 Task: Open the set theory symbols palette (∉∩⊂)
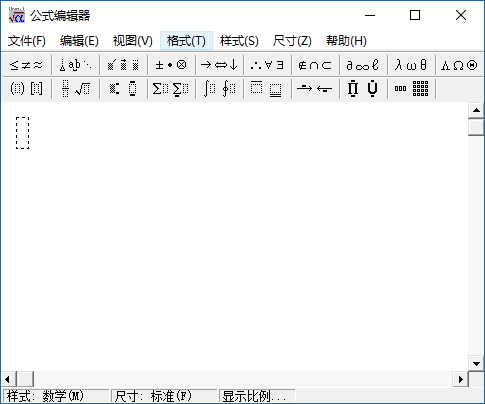tap(315, 65)
